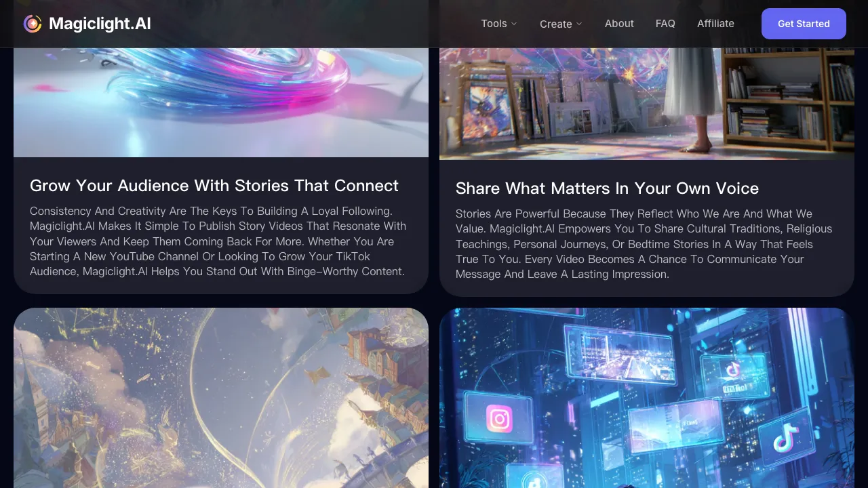This screenshot has width=868, height=488.
Task: Click the Magiclight.AI brand name text
Action: click(100, 24)
